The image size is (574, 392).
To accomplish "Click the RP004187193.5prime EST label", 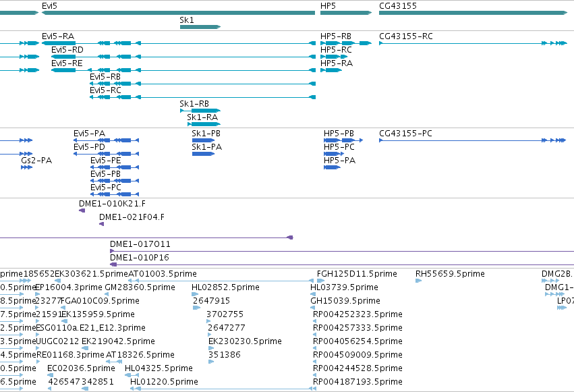I will point(358,382).
